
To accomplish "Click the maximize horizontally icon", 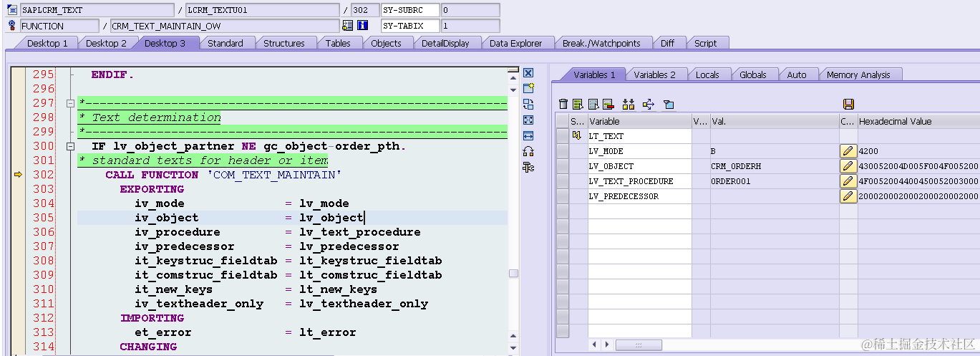I will pos(528,136).
